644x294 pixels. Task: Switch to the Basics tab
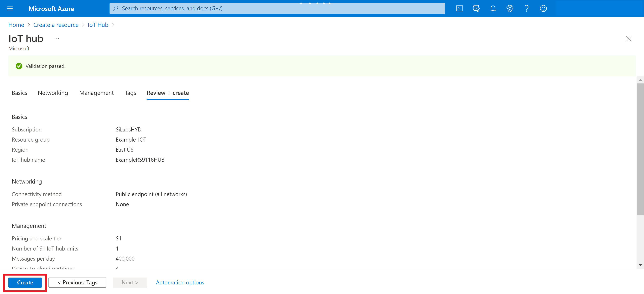click(19, 93)
